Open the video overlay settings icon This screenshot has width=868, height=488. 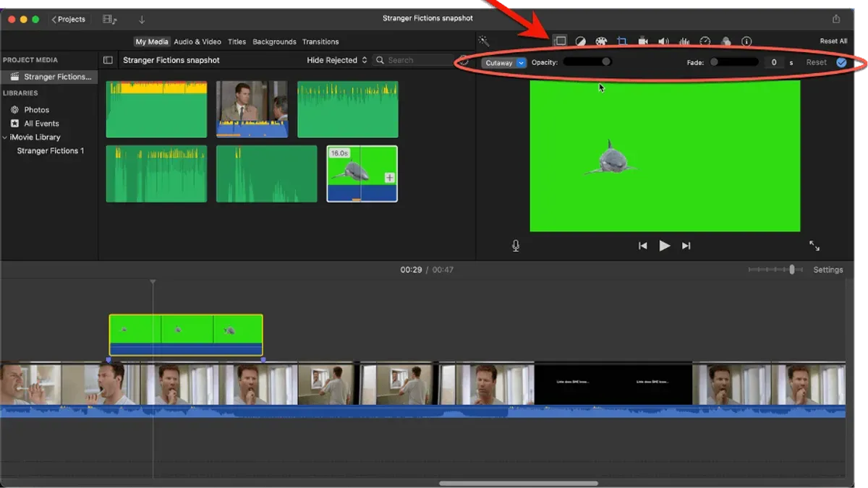tap(560, 41)
